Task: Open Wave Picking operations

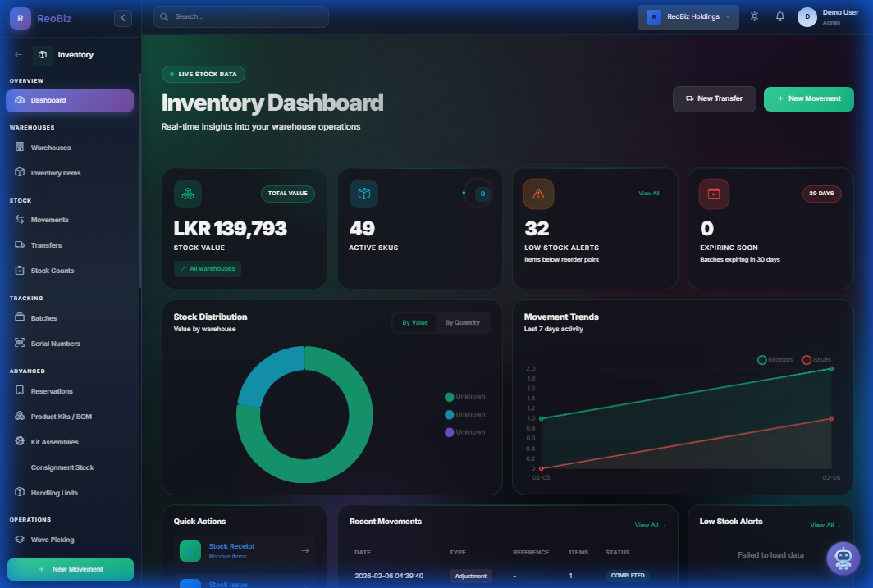Action: 54,539
